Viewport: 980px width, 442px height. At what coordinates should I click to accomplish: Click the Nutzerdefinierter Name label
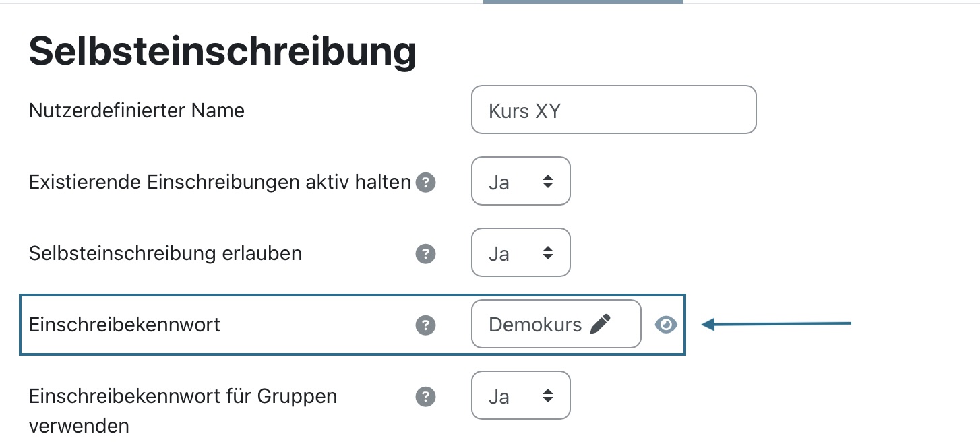tap(137, 110)
